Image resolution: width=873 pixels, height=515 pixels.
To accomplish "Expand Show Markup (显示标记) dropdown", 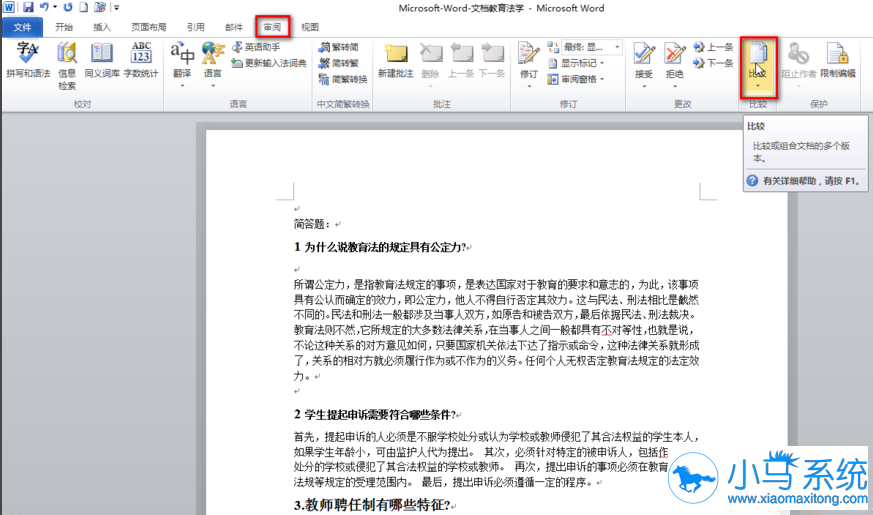I will [602, 63].
